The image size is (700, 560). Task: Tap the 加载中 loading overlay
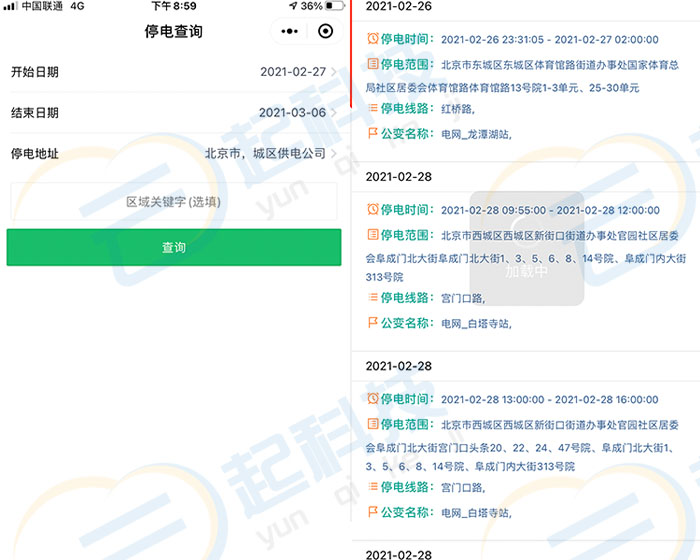pos(527,249)
